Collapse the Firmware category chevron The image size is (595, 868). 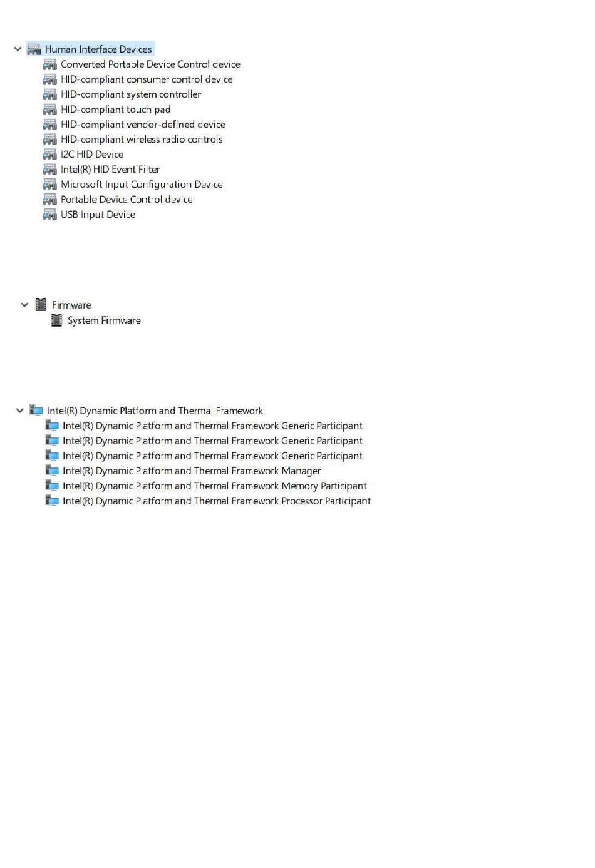[x=24, y=305]
